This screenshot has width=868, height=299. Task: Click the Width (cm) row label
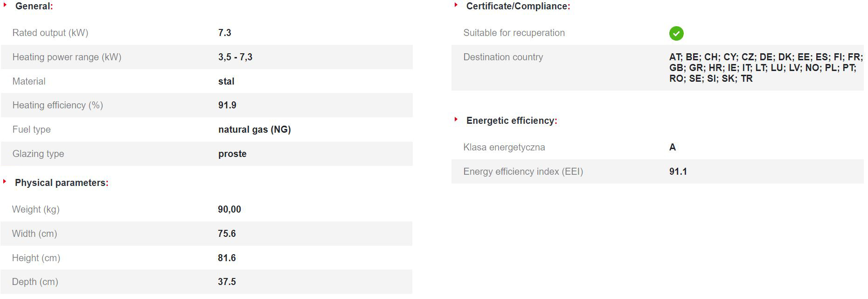35,234
